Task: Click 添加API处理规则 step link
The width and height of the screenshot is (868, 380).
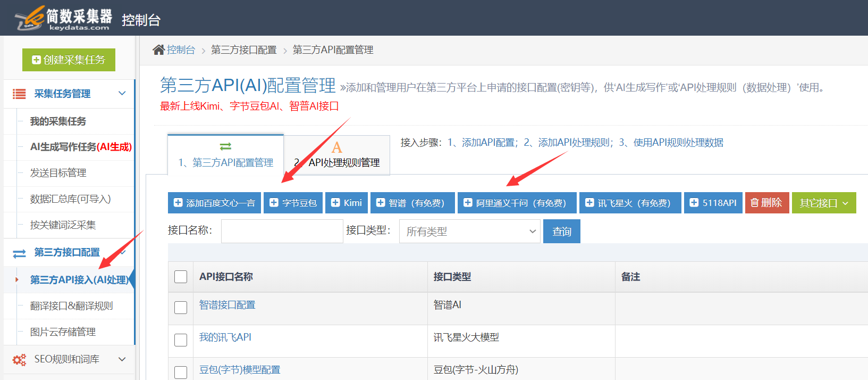Action: (x=574, y=143)
